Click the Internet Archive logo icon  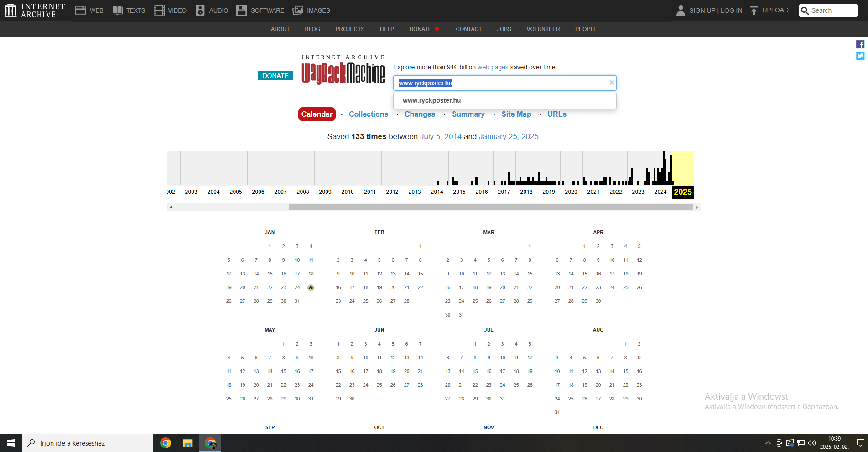pyautogui.click(x=10, y=10)
